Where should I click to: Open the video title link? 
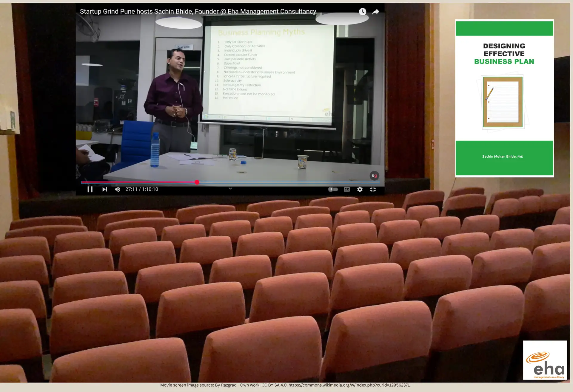coord(198,11)
